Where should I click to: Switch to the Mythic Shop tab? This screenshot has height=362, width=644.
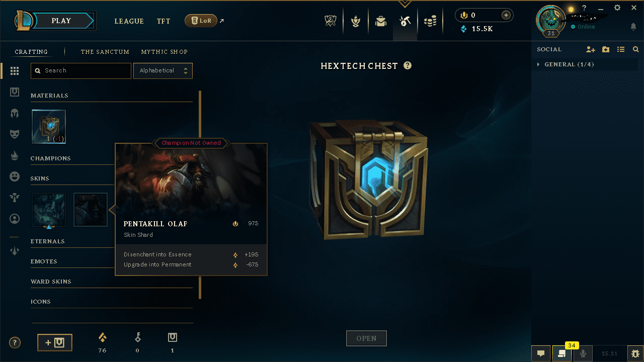point(165,52)
